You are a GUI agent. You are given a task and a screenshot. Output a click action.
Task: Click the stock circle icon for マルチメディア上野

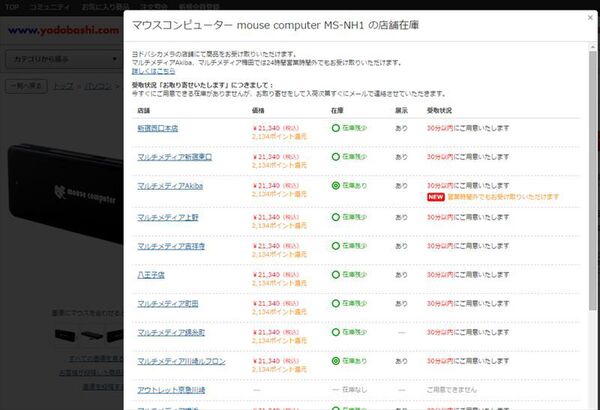336,217
